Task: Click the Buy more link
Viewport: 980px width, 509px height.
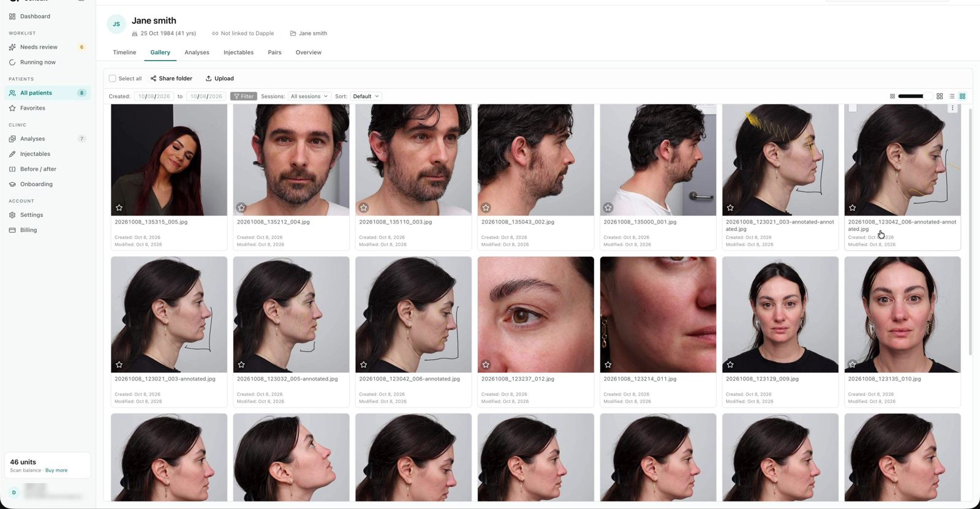Action: click(56, 470)
